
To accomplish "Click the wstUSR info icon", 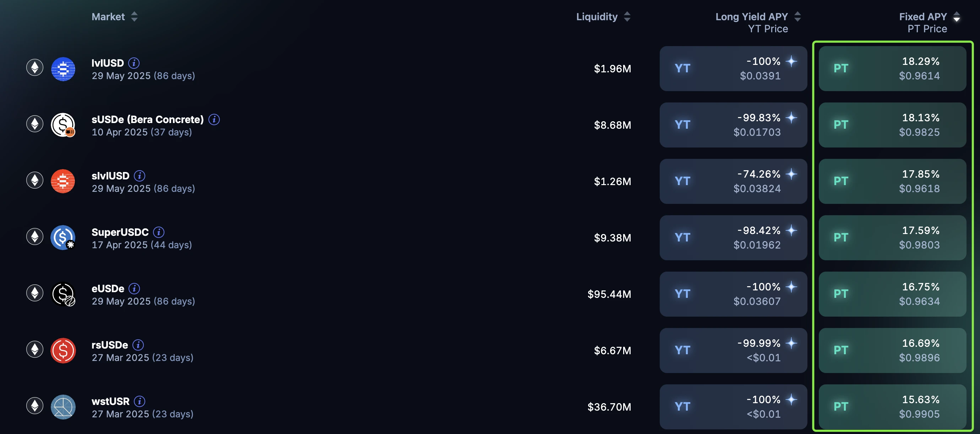I will [140, 401].
